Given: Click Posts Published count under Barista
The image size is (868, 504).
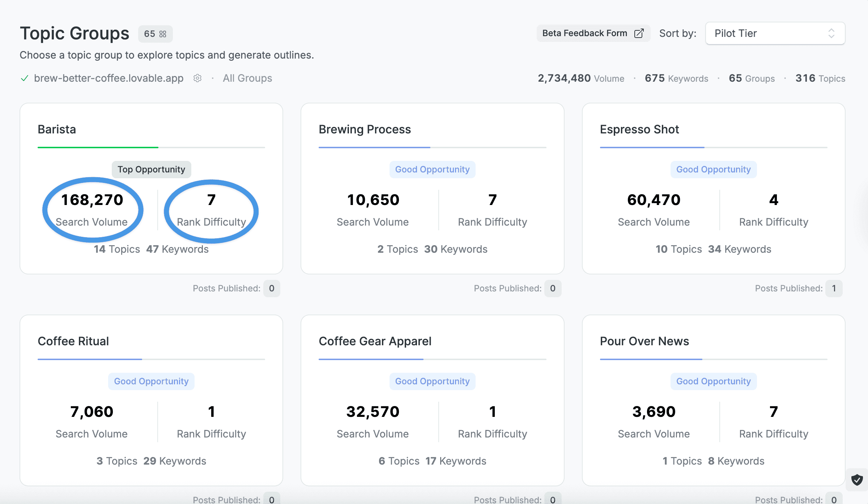Looking at the screenshot, I should (x=272, y=289).
